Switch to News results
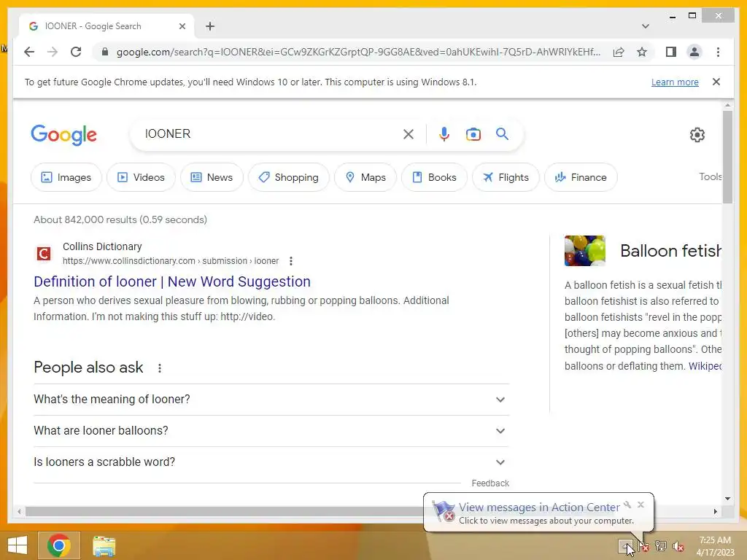 212,177
